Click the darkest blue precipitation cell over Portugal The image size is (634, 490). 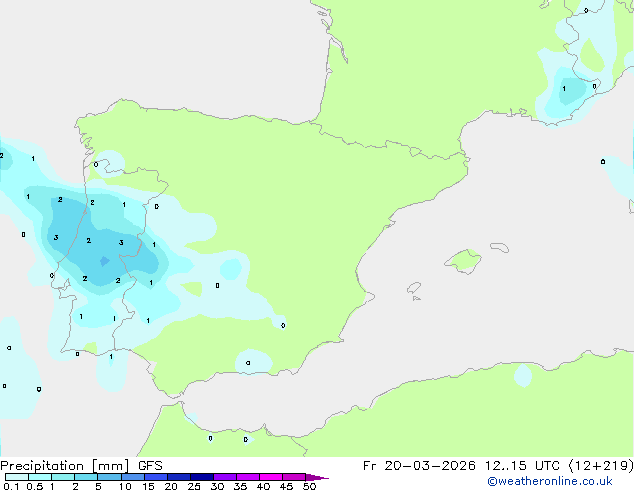coord(104,261)
